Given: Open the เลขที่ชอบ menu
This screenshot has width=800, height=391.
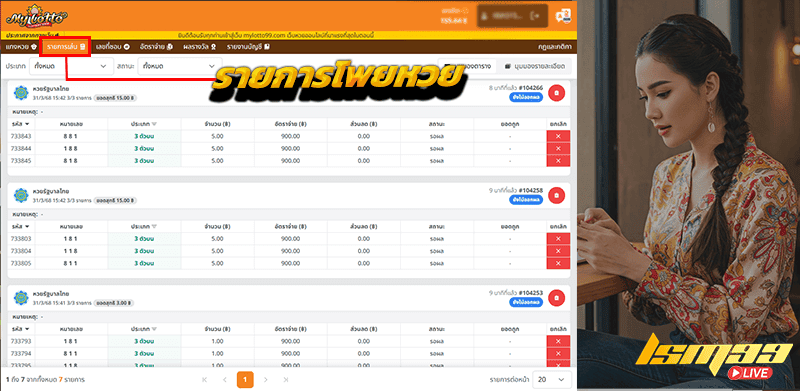Looking at the screenshot, I should pos(113,46).
